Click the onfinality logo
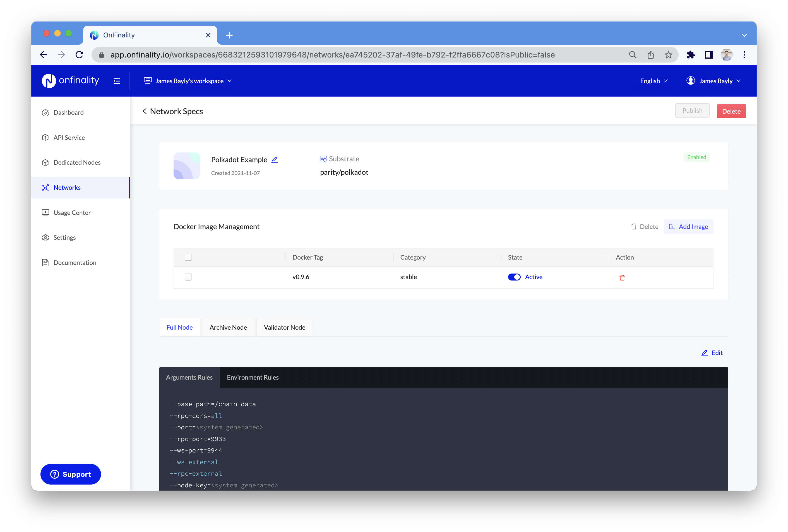The width and height of the screenshot is (788, 532). 71,81
